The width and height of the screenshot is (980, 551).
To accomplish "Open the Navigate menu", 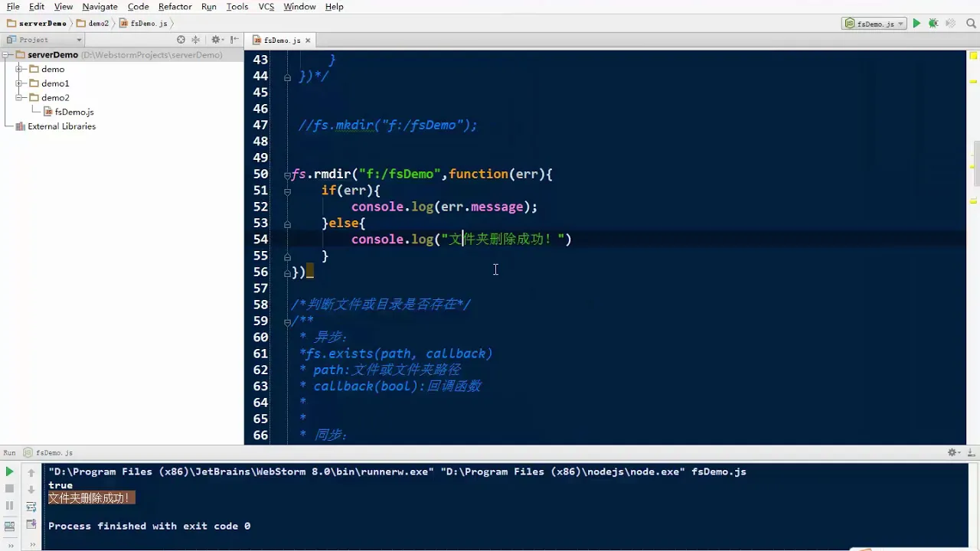I will tap(100, 6).
